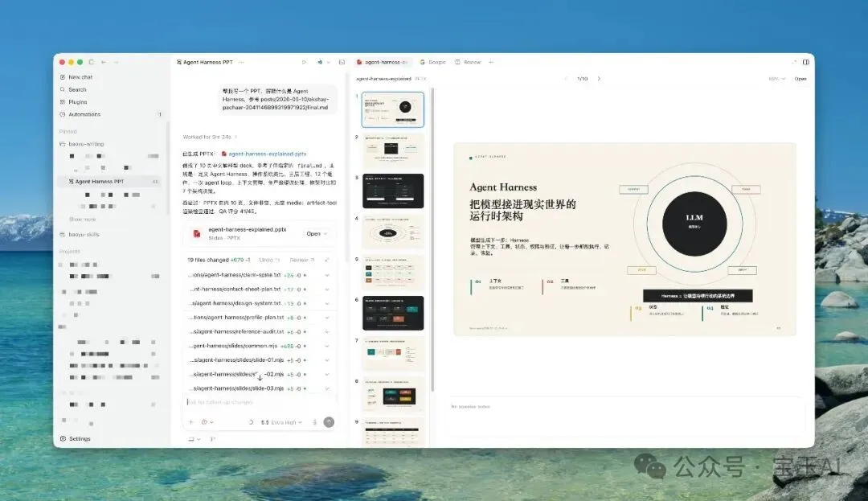Image resolution: width=868 pixels, height=501 pixels.
Task: Expand changed files list icon
Action: (x=326, y=260)
